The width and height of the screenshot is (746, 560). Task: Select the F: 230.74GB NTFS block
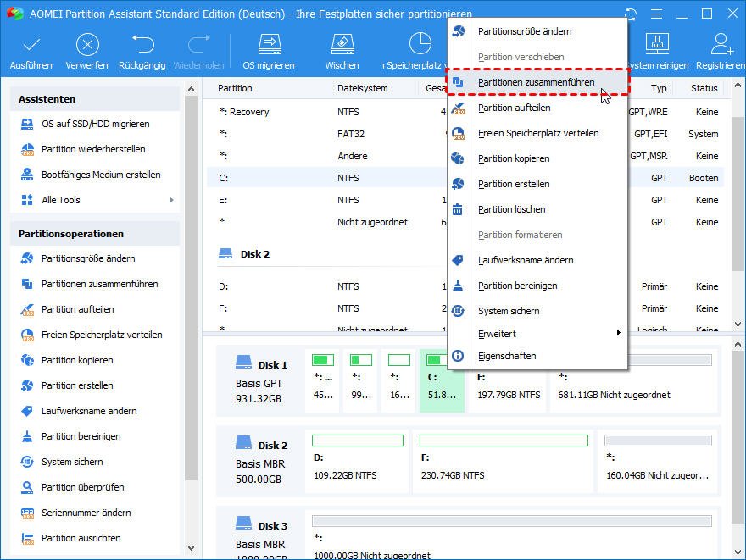coord(504,460)
